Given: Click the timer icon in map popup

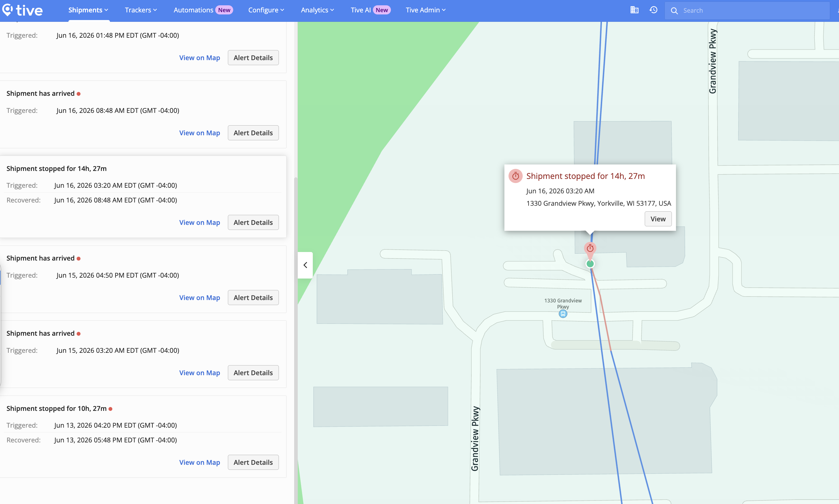Looking at the screenshot, I should pyautogui.click(x=515, y=176).
